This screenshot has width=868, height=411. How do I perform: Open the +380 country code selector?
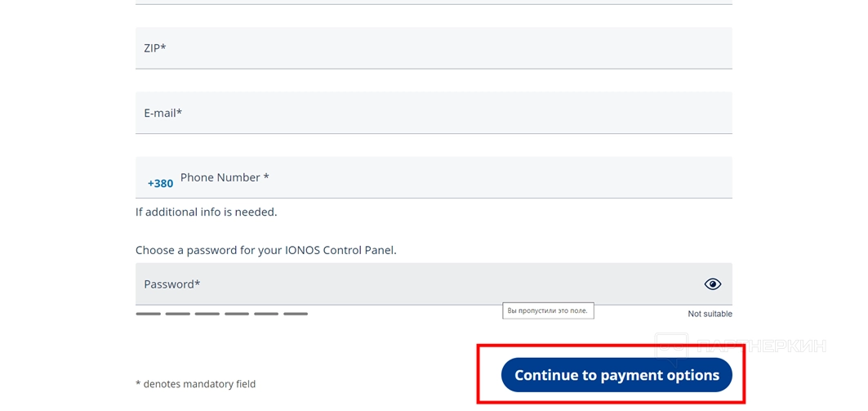coord(160,183)
